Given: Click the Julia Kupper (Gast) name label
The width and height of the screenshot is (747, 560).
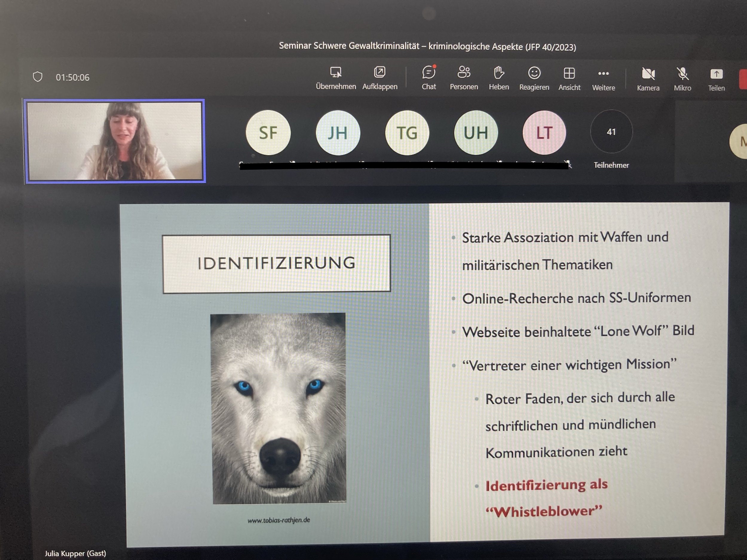Looking at the screenshot, I should point(75,553).
